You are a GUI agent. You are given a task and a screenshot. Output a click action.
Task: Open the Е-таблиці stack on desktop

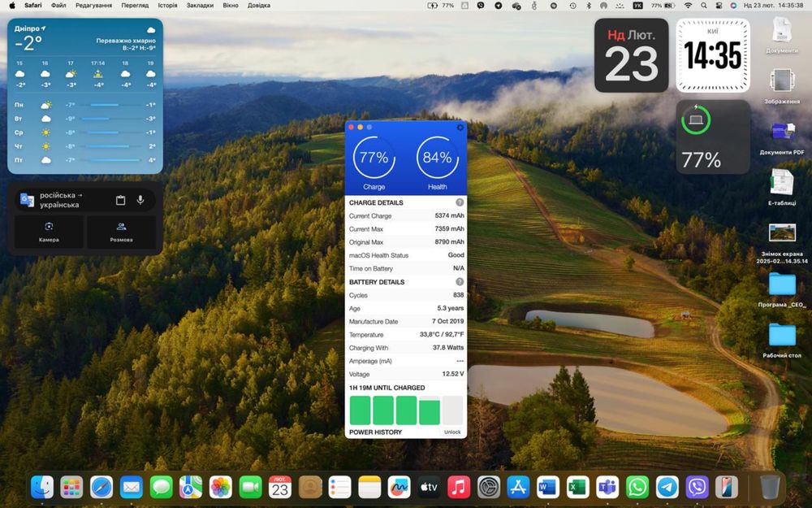pos(781,187)
